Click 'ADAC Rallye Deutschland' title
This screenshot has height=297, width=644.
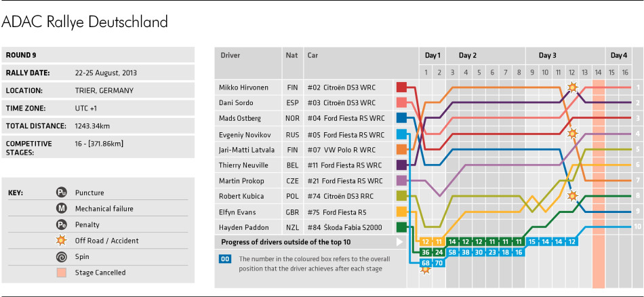pos(85,22)
